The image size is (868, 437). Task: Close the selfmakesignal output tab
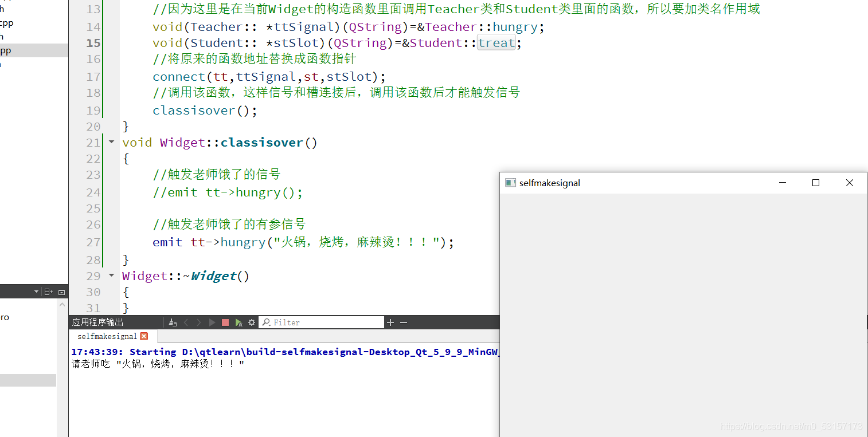click(x=144, y=336)
